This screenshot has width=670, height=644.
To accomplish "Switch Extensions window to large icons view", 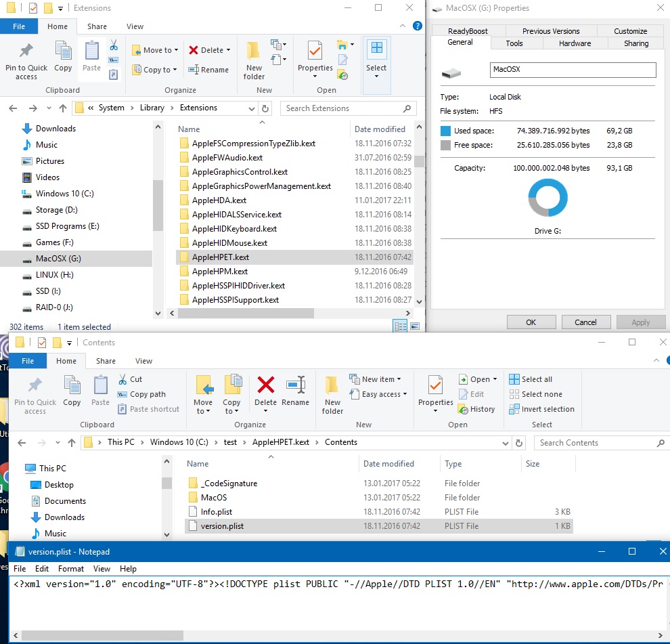I will (415, 326).
